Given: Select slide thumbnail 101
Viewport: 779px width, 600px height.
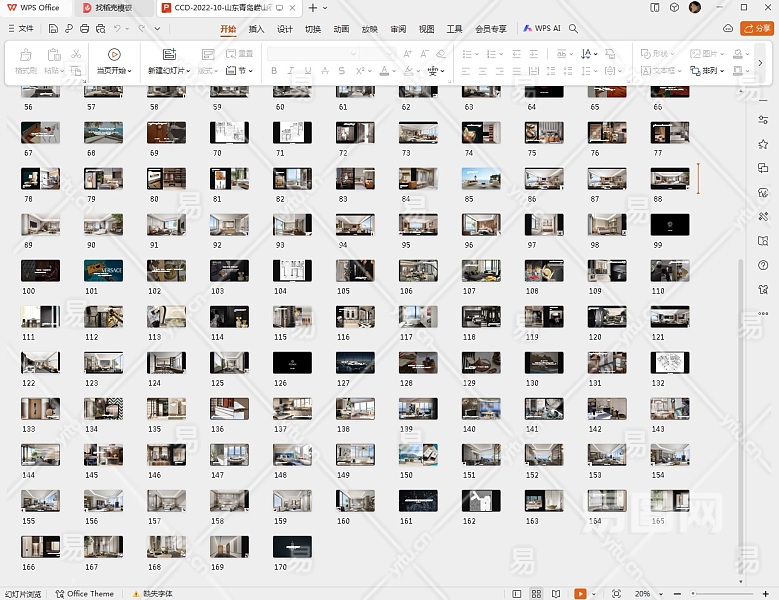Looking at the screenshot, I should [103, 270].
